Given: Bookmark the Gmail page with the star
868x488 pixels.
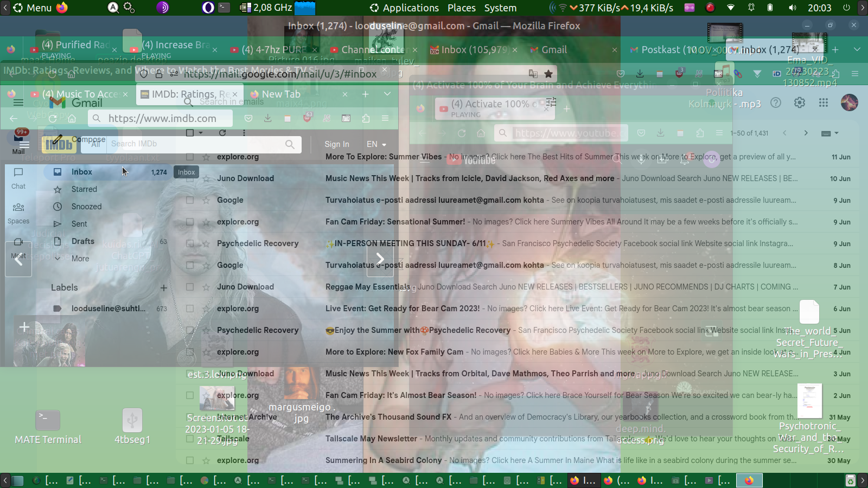Looking at the screenshot, I should (548, 74).
